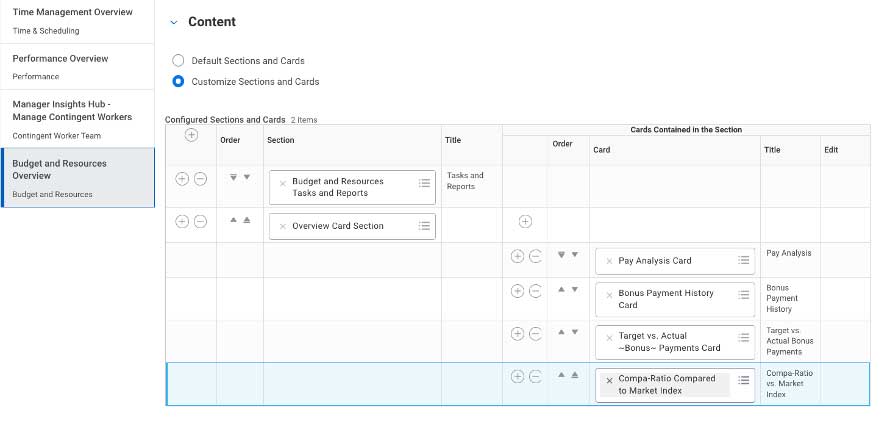Add row after Overview Card Section
The width and height of the screenshot is (890, 432).
[182, 221]
